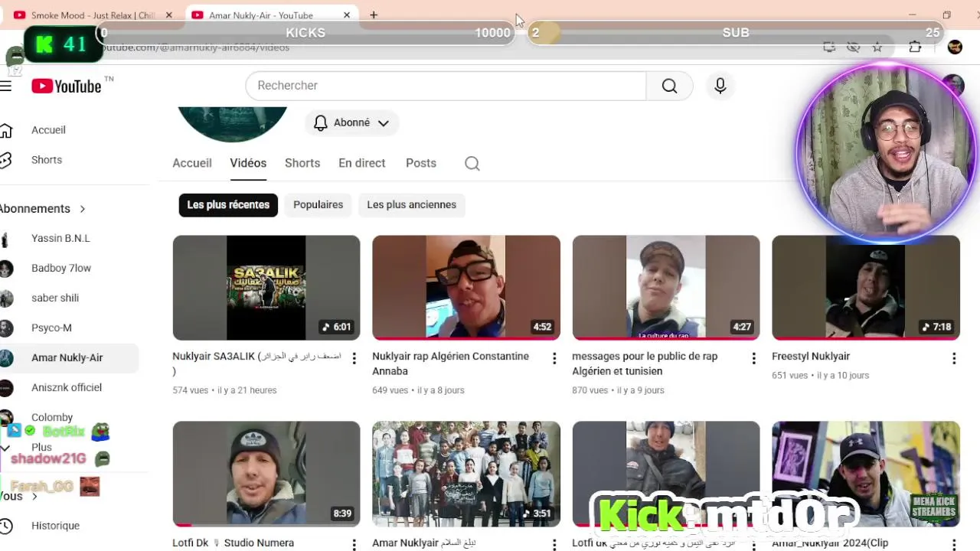Image resolution: width=980 pixels, height=551 pixels.
Task: Open options for Freestyl Nuklyair video
Action: pyautogui.click(x=953, y=358)
